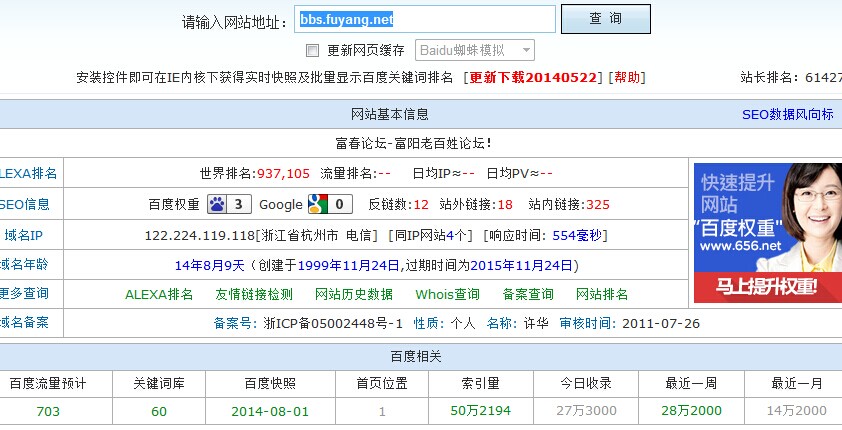Click the 百度快照 column header
This screenshot has width=842, height=430.
270,383
